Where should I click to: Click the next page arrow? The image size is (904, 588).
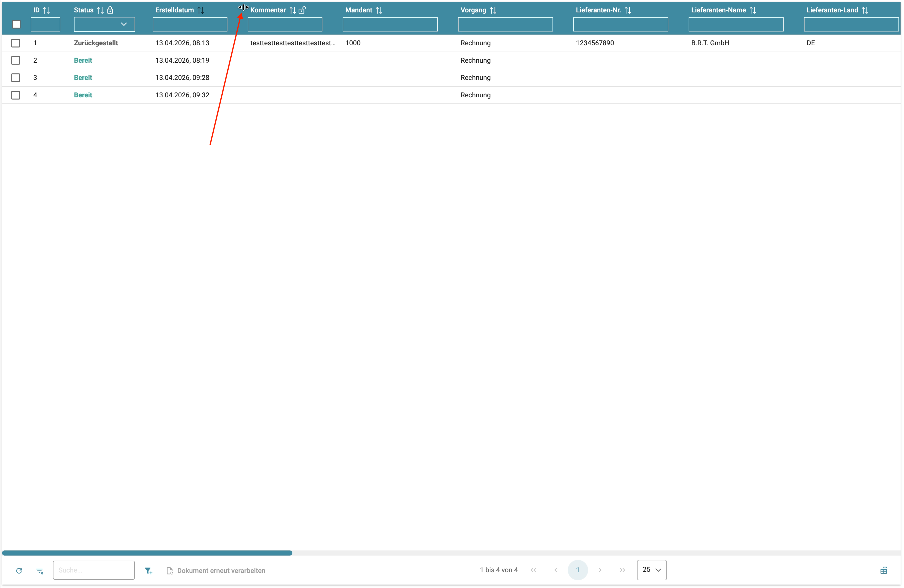coord(600,570)
